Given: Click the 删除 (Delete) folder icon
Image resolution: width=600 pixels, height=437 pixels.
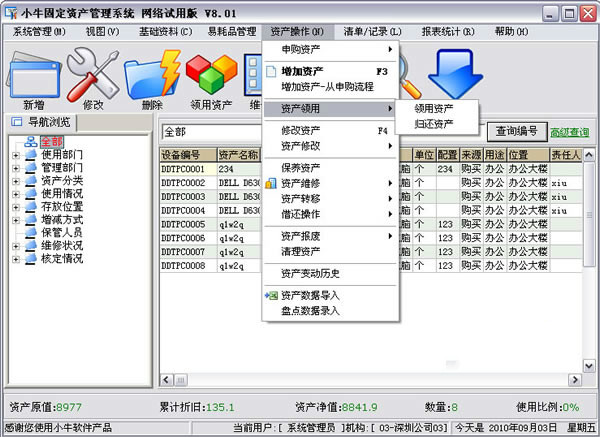Looking at the screenshot, I should tap(152, 73).
